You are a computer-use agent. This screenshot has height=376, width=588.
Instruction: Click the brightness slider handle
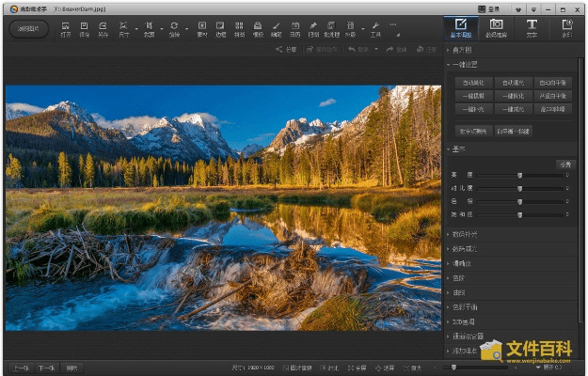click(519, 175)
